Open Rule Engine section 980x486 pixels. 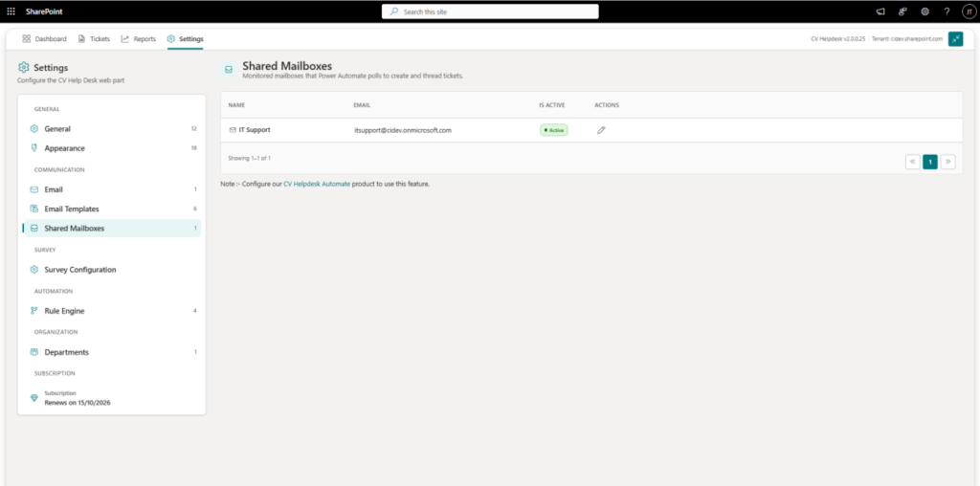coord(113,311)
